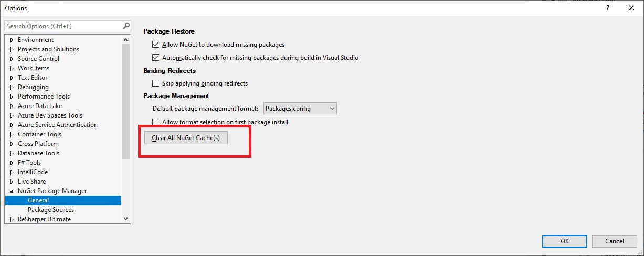Expand the Source Control node arrow
This screenshot has height=256, width=644.
point(12,59)
